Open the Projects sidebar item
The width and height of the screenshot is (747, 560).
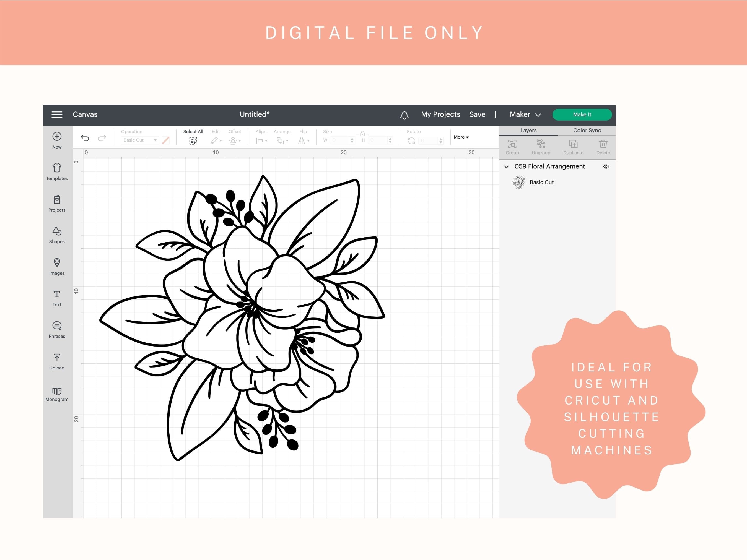[x=57, y=204]
